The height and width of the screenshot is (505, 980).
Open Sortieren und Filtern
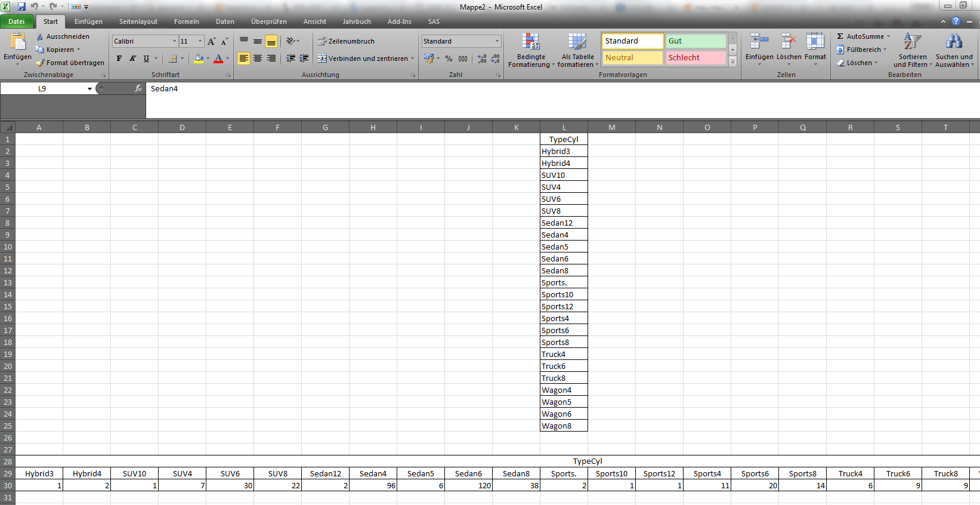[x=913, y=50]
